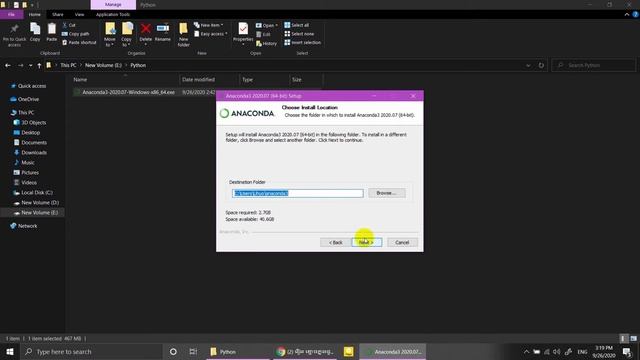Image resolution: width=640 pixels, height=360 pixels.
Task: Switch to the View ribbon tab
Action: click(79, 15)
